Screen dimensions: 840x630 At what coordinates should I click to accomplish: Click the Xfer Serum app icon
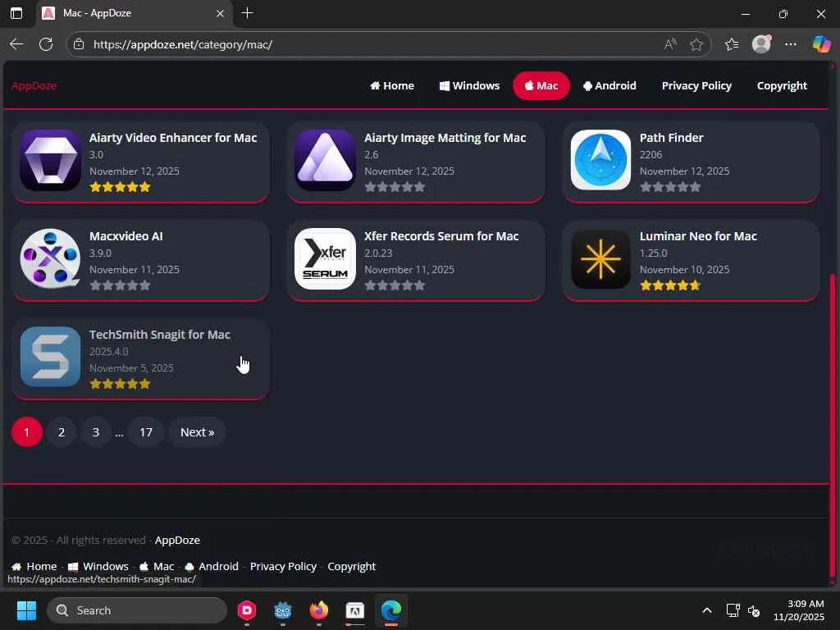click(325, 258)
